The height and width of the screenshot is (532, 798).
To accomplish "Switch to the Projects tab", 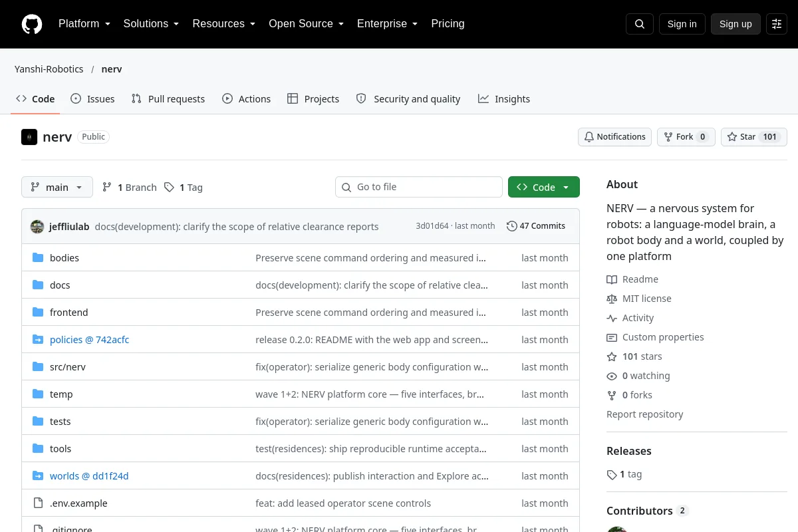I will [x=313, y=98].
